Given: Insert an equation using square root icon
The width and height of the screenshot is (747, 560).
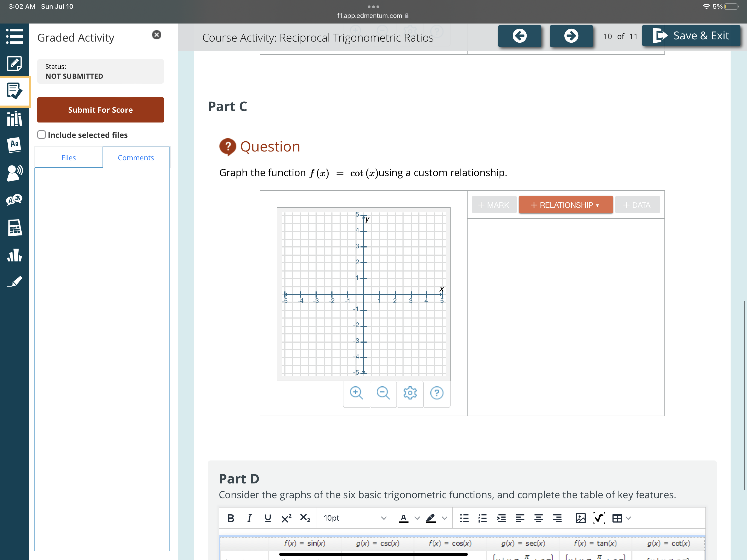Looking at the screenshot, I should pos(599,518).
